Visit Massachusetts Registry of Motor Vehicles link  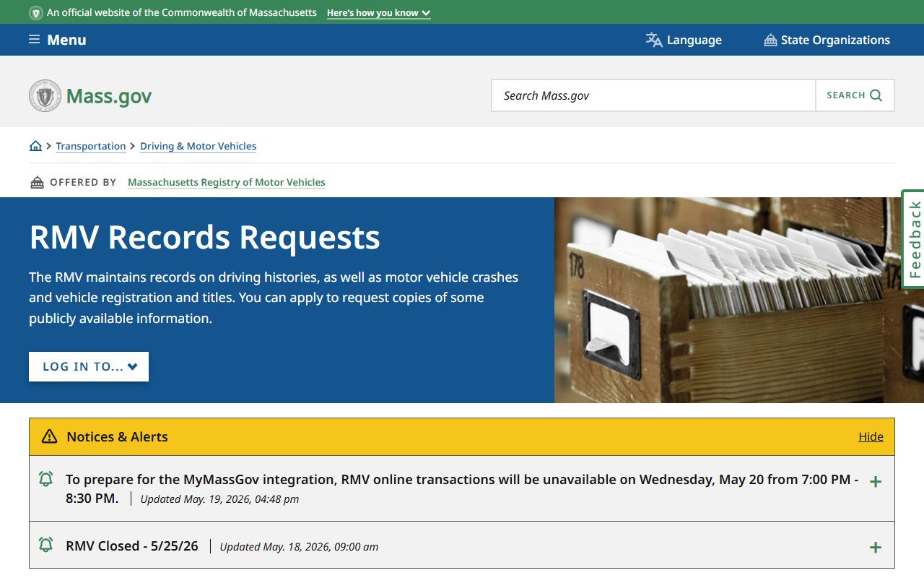tap(227, 182)
